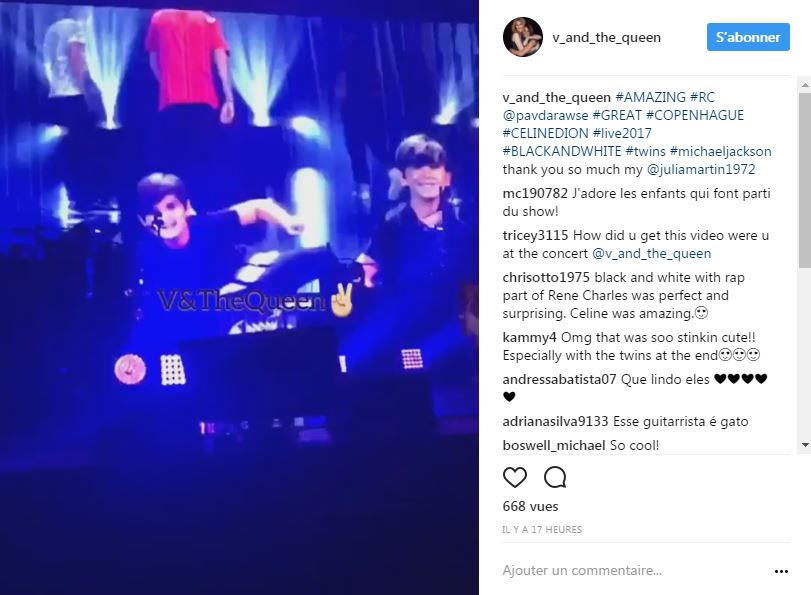Open commenter boswell_michael's profile
Viewport: 811px width, 595px height.
click(x=553, y=445)
